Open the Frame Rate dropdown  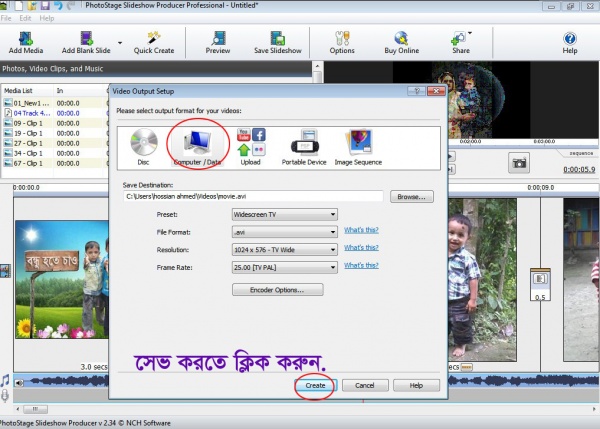tap(284, 267)
